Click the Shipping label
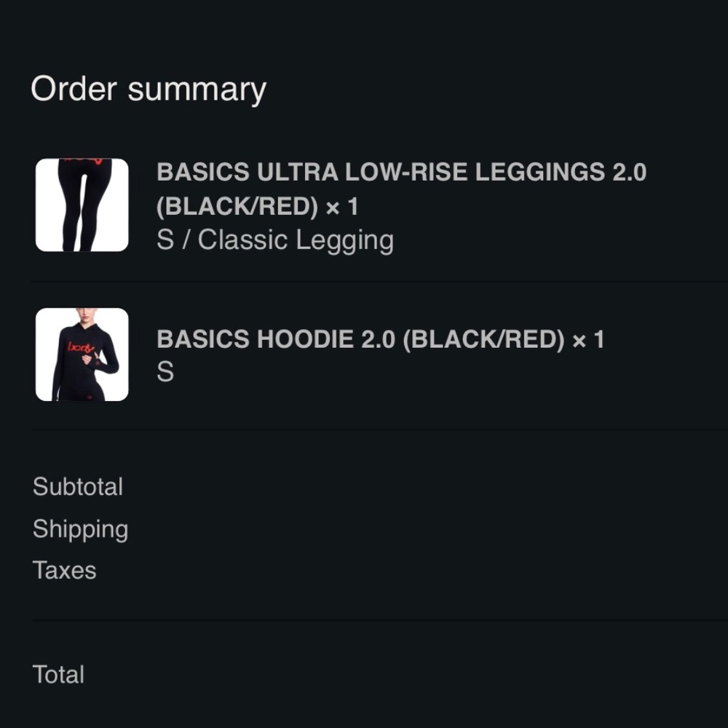728x728 pixels. (x=80, y=529)
